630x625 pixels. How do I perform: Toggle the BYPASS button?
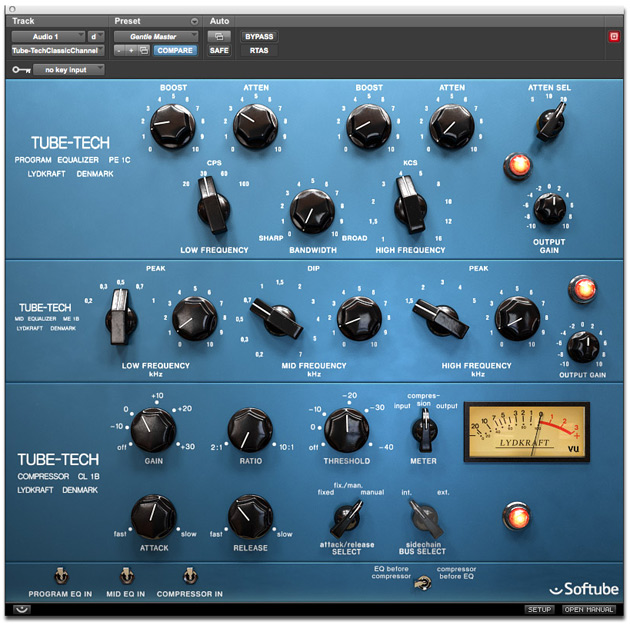259,37
